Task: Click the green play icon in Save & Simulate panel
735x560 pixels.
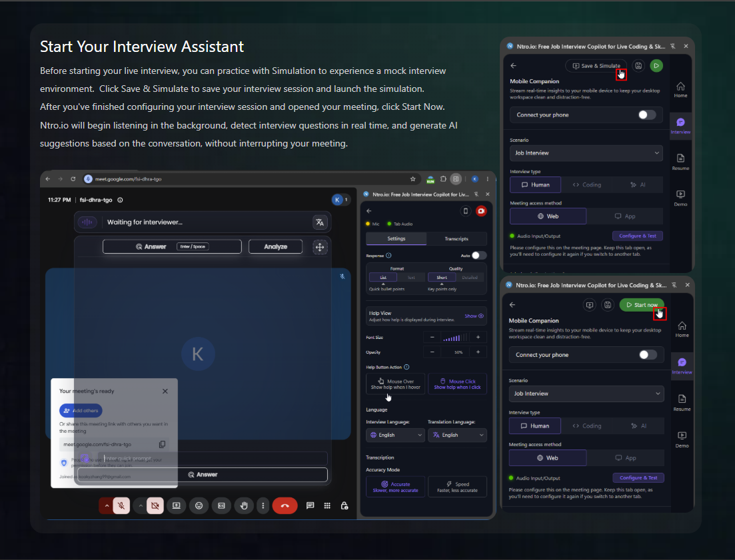Action: (656, 66)
